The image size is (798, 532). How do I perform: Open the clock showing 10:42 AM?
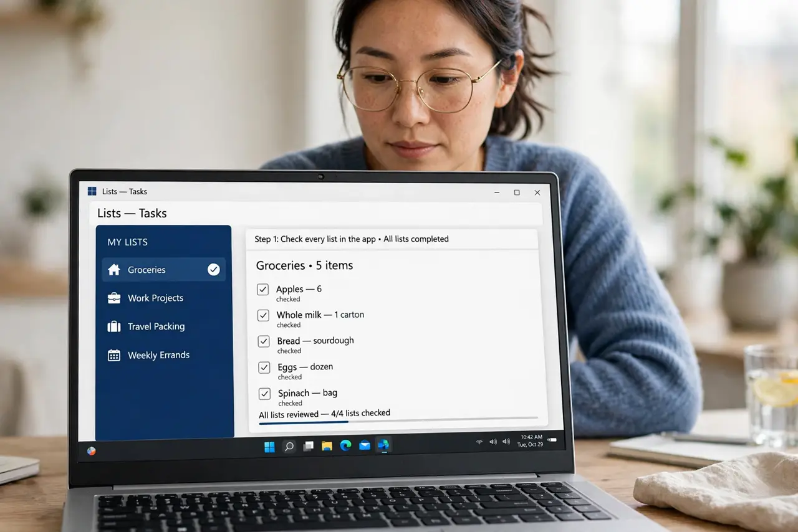coord(530,440)
